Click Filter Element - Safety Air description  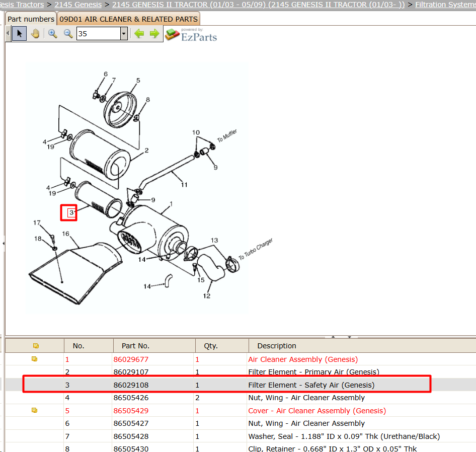point(311,385)
